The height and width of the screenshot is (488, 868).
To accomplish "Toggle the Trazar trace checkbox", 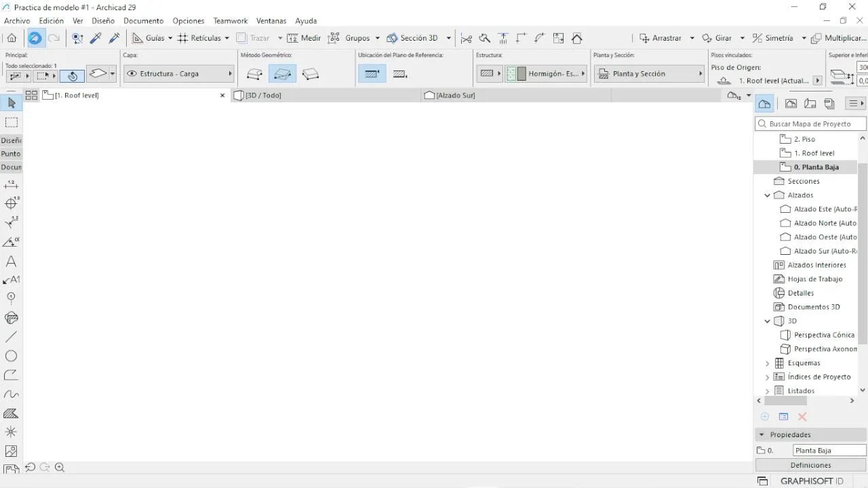I will pyautogui.click(x=241, y=38).
